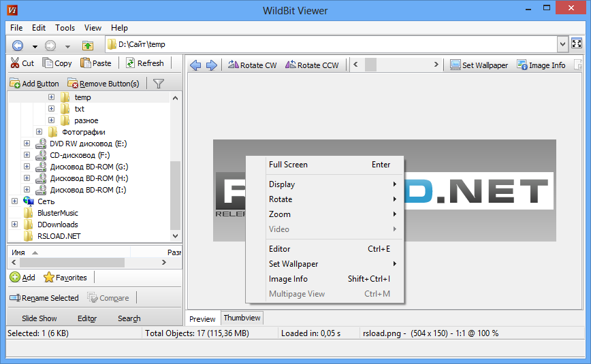Open the Help menu
The image size is (591, 364).
click(x=119, y=28)
